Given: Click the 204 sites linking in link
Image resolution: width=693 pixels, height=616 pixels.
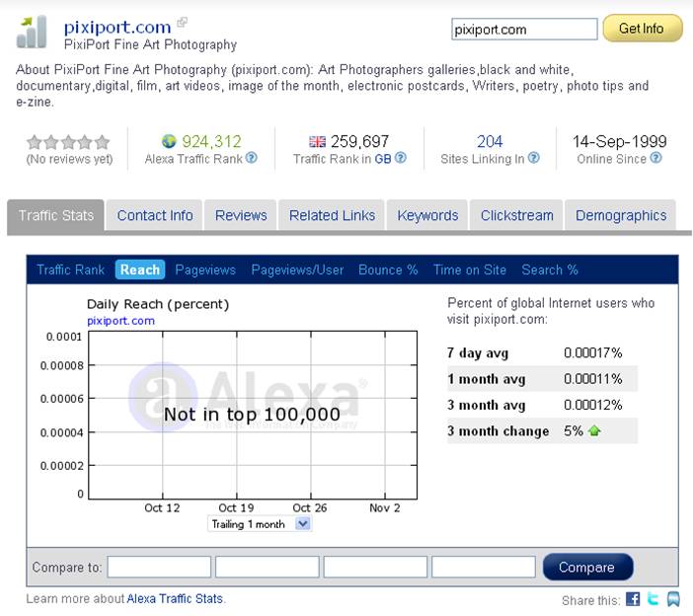Looking at the screenshot, I should click(490, 141).
